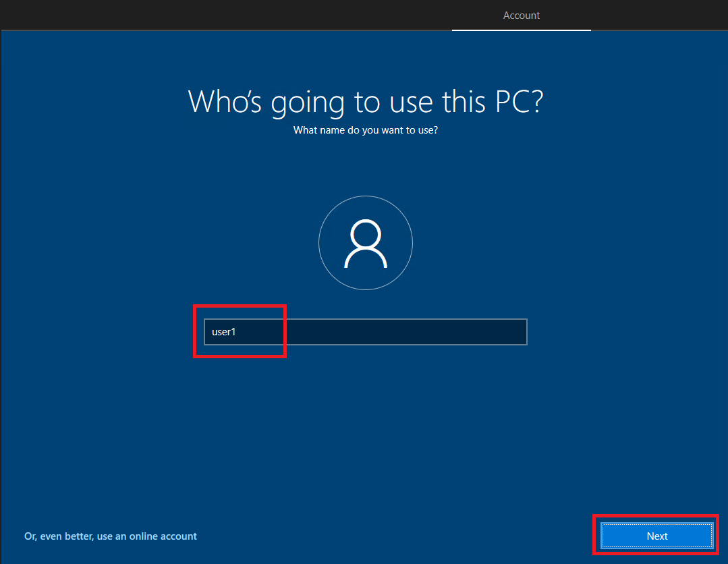Click the 'What name do you want to use?' subtitle

coord(365,130)
